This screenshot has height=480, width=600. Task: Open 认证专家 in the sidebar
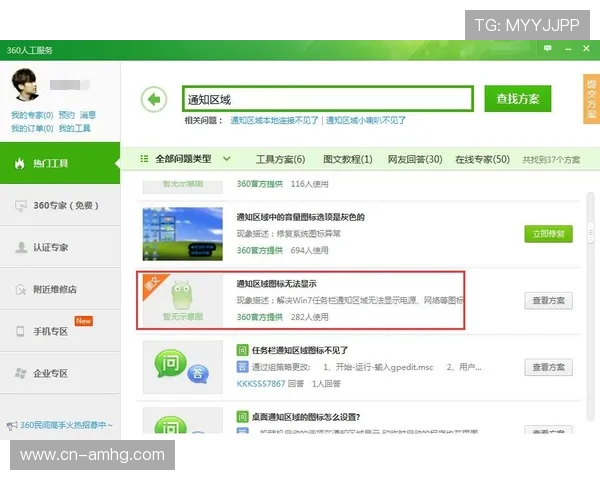[x=60, y=247]
